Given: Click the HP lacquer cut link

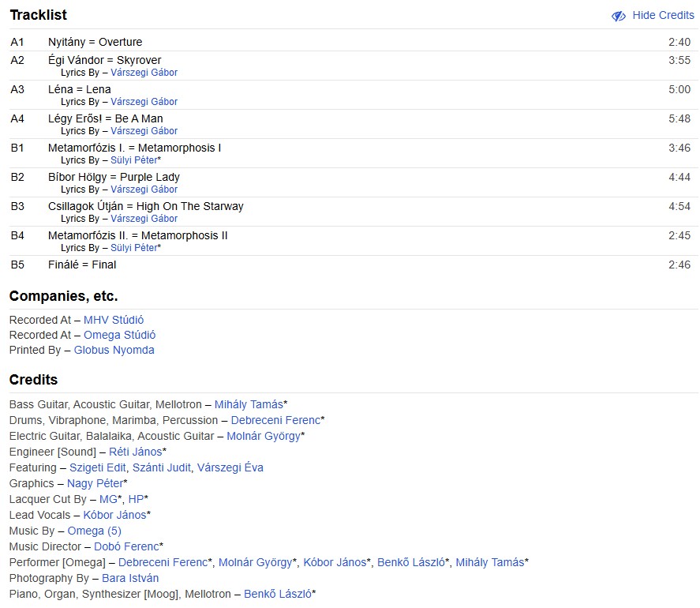Looking at the screenshot, I should (136, 499).
